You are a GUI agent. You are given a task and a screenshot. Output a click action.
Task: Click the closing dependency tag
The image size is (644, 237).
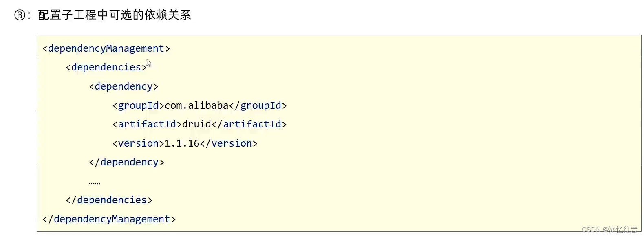[x=126, y=162]
